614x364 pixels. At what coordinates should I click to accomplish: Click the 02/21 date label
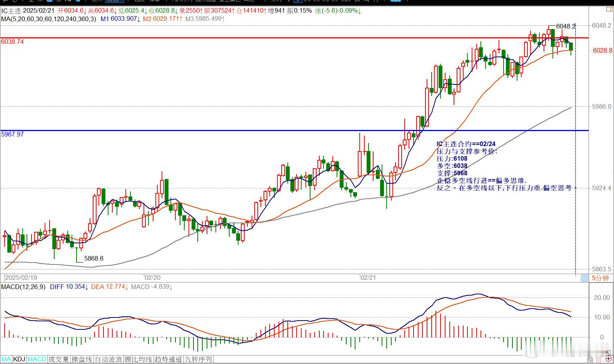coord(368,277)
